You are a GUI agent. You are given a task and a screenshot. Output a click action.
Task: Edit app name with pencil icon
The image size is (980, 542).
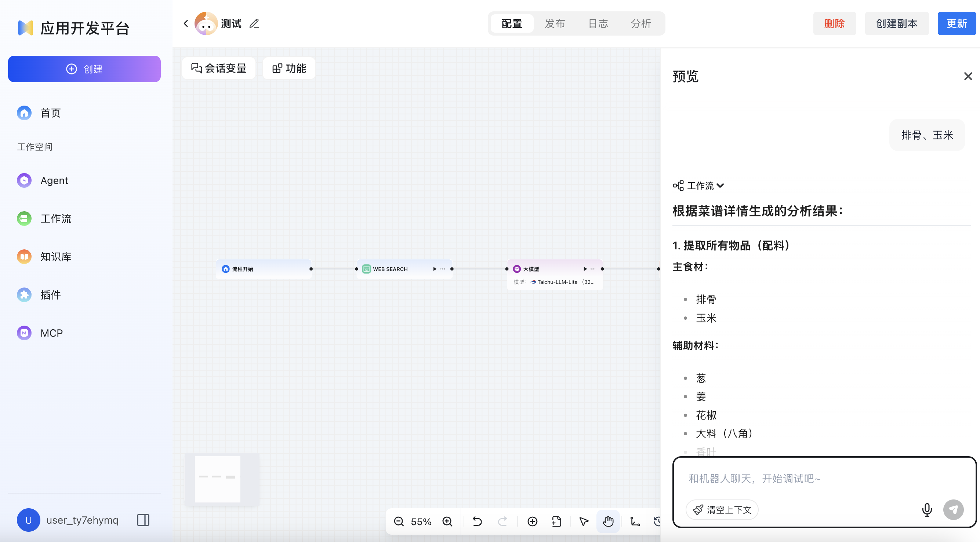pos(254,23)
